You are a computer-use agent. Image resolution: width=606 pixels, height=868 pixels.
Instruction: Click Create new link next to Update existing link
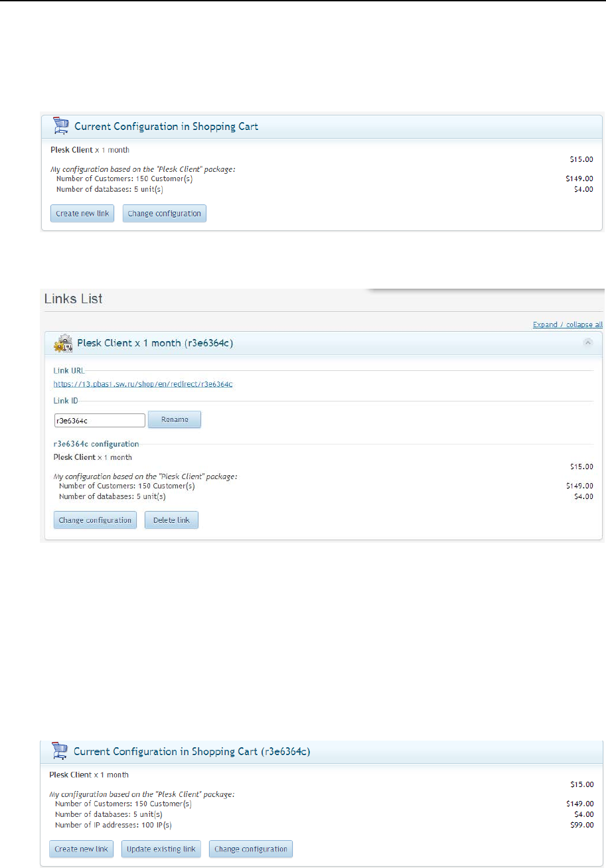click(x=81, y=849)
